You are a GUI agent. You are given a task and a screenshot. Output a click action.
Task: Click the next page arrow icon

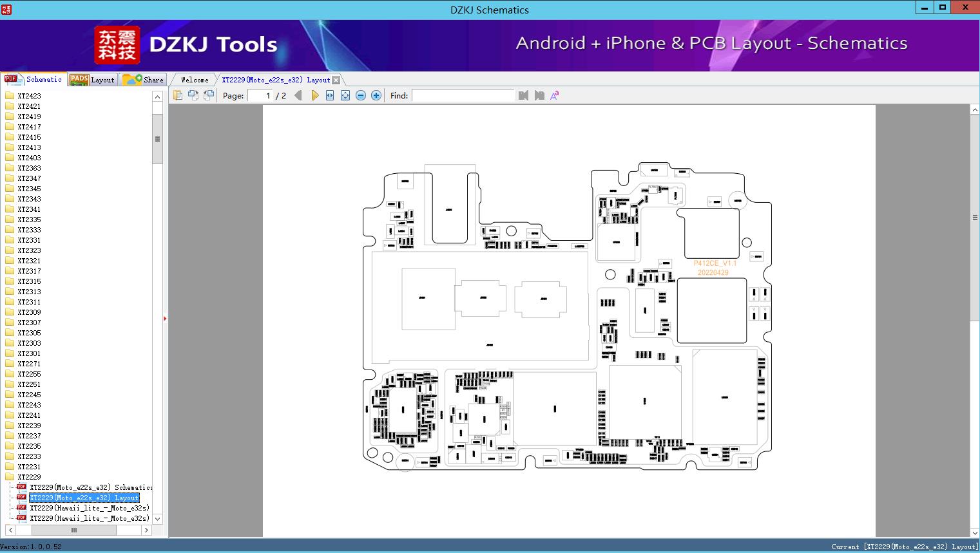tap(314, 95)
